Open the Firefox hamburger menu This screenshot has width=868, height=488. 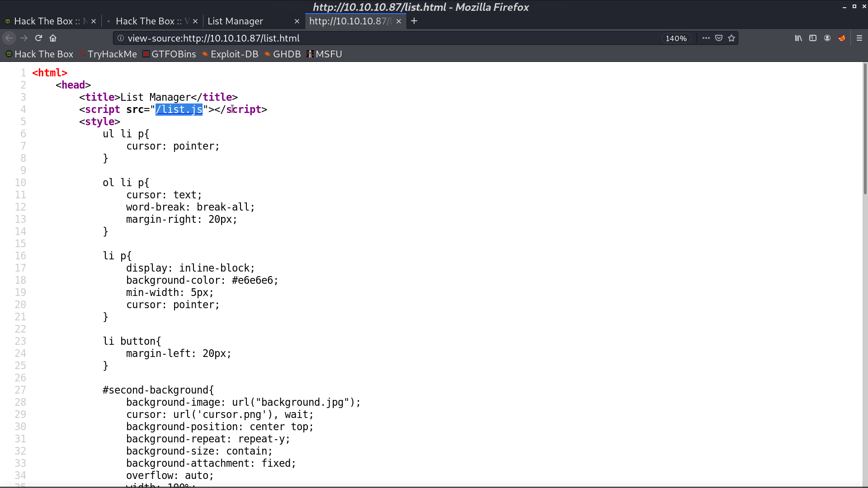coord(859,38)
